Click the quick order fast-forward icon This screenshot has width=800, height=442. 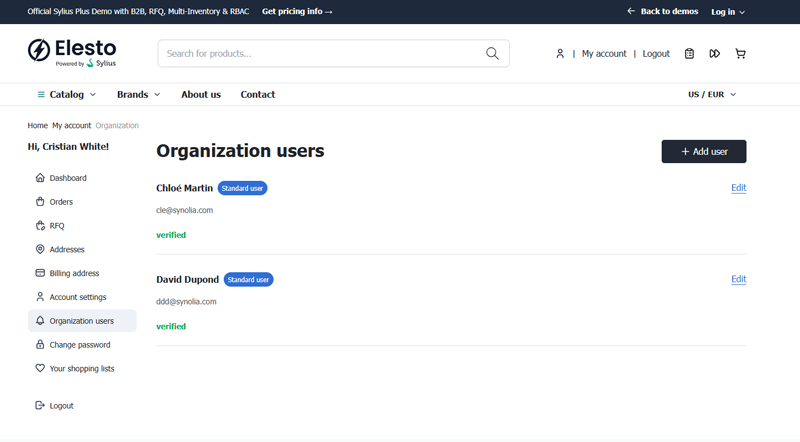[715, 54]
